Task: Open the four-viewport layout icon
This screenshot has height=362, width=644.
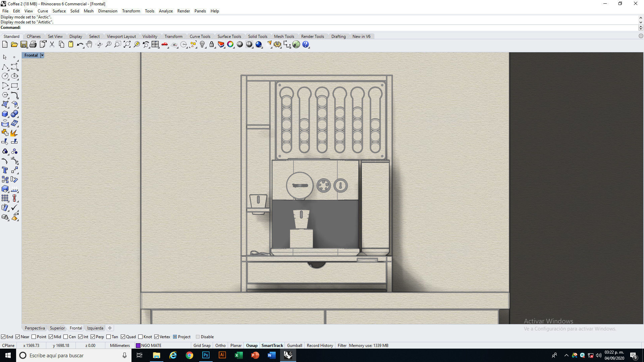Action: point(155,44)
